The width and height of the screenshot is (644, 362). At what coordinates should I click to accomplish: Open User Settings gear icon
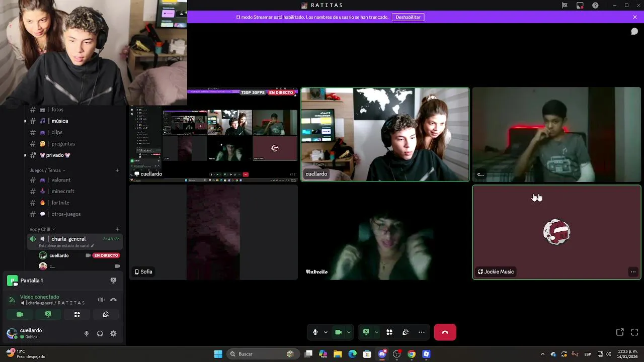113,333
